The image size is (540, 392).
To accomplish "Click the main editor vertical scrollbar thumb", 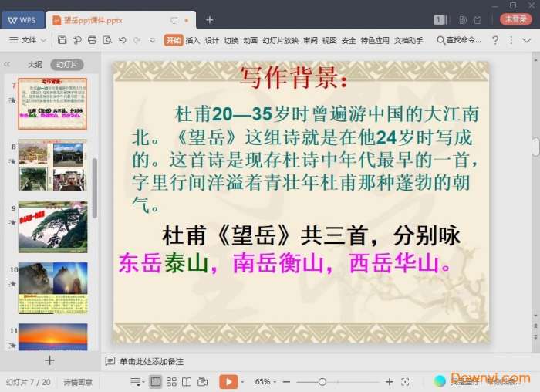I will pos(535,147).
